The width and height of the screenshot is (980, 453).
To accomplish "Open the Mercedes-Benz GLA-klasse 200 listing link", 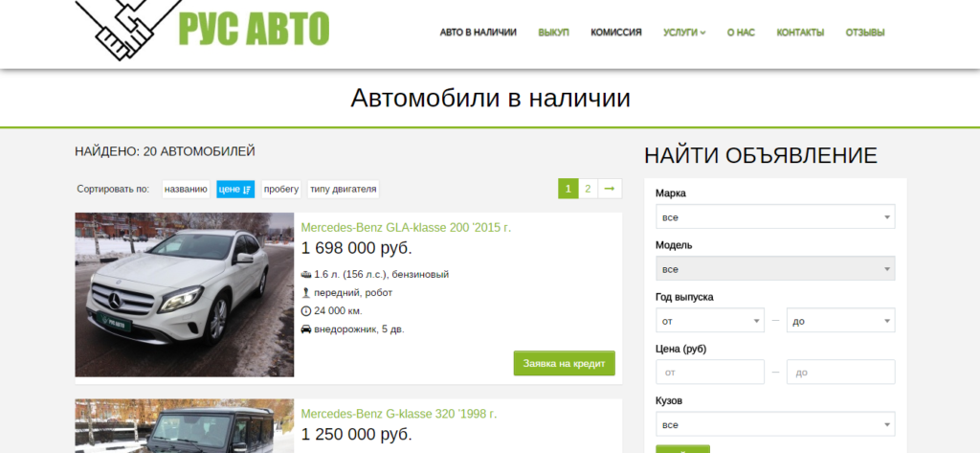I will pos(406,228).
